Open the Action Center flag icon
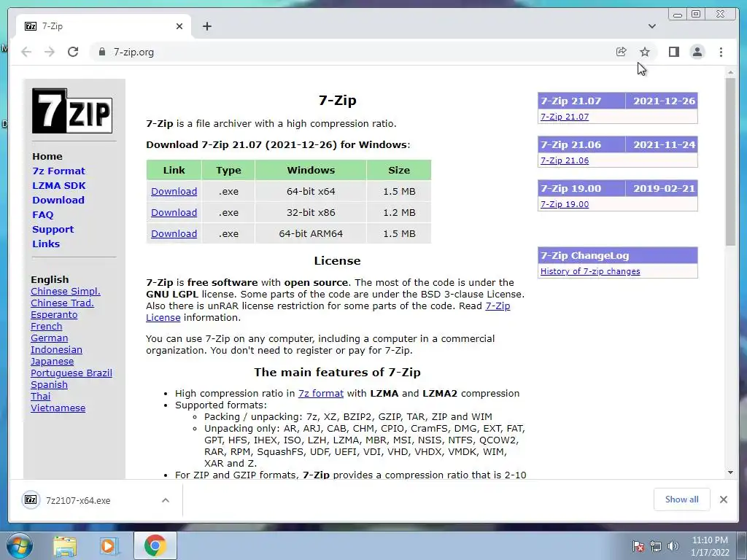Screen dimensions: 747x560 coord(638,546)
